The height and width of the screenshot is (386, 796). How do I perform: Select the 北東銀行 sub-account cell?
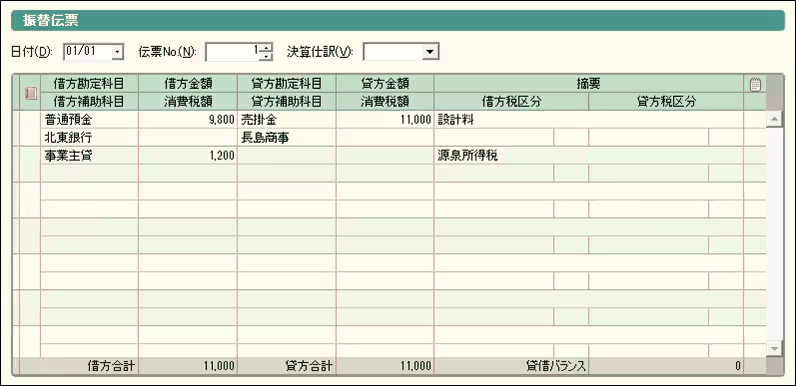point(89,138)
